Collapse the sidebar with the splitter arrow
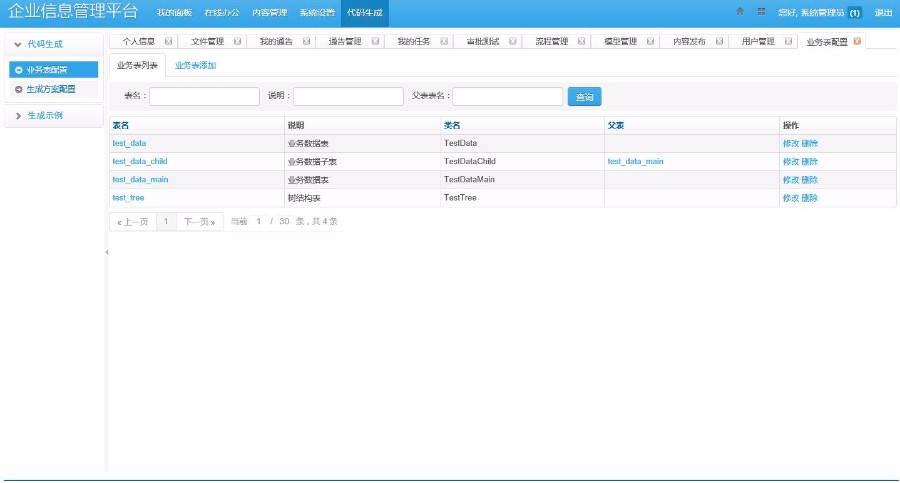Viewport: 900px width, 483px height. click(x=107, y=252)
